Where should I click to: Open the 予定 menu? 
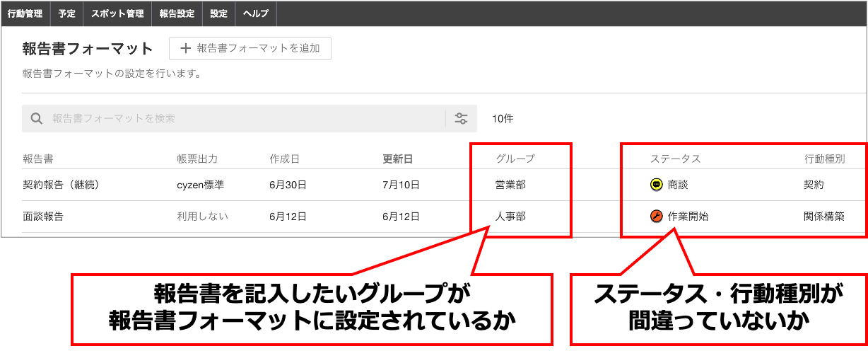pos(67,13)
